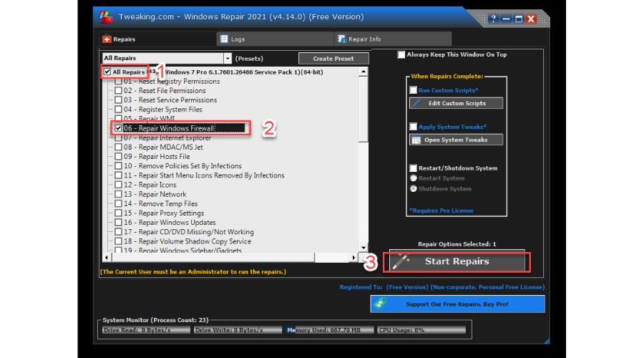
Task: Click the repair list scroll up arrow
Action: (x=363, y=72)
